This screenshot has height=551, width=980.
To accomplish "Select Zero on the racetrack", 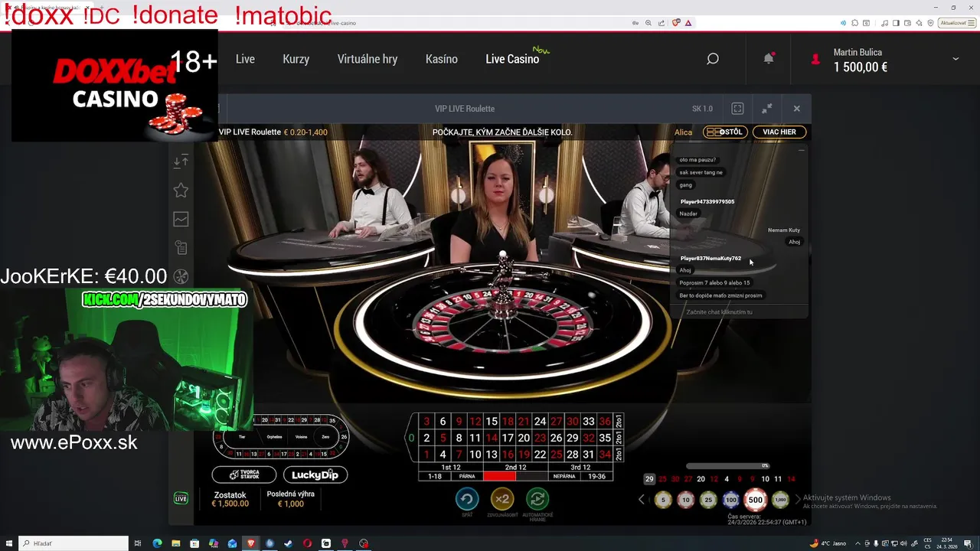I will pos(325,437).
